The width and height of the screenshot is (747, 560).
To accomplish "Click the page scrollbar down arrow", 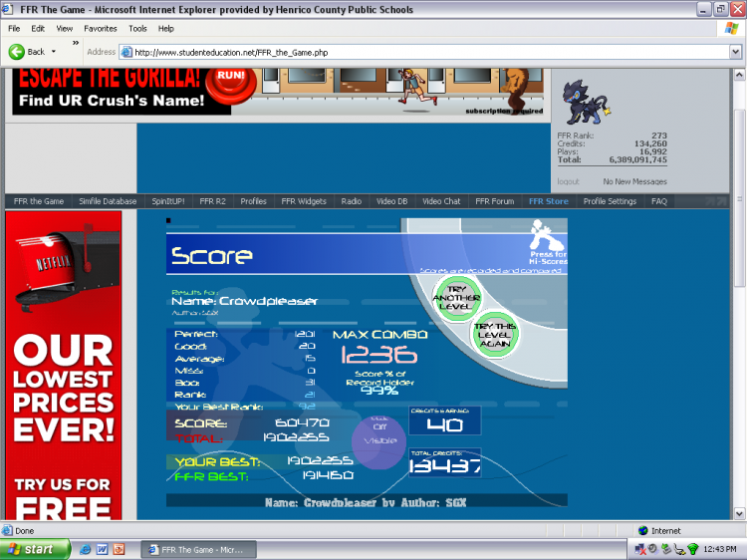I will coord(739,514).
